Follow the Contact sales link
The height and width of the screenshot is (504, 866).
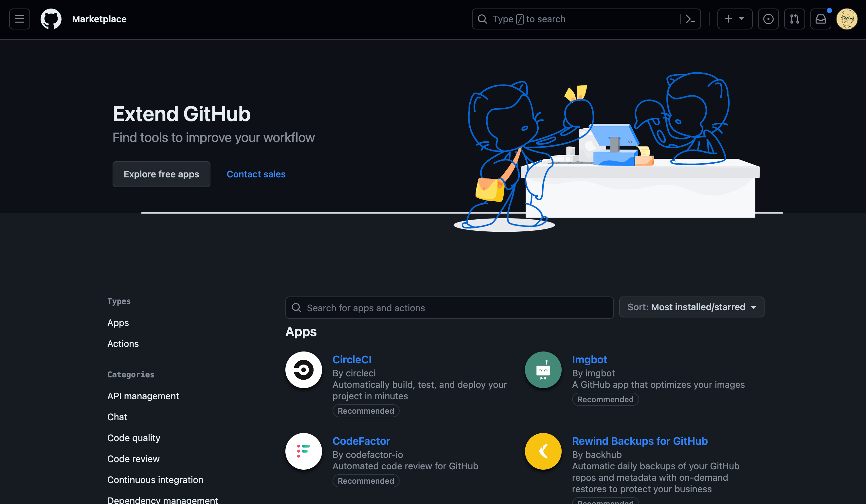coord(256,174)
